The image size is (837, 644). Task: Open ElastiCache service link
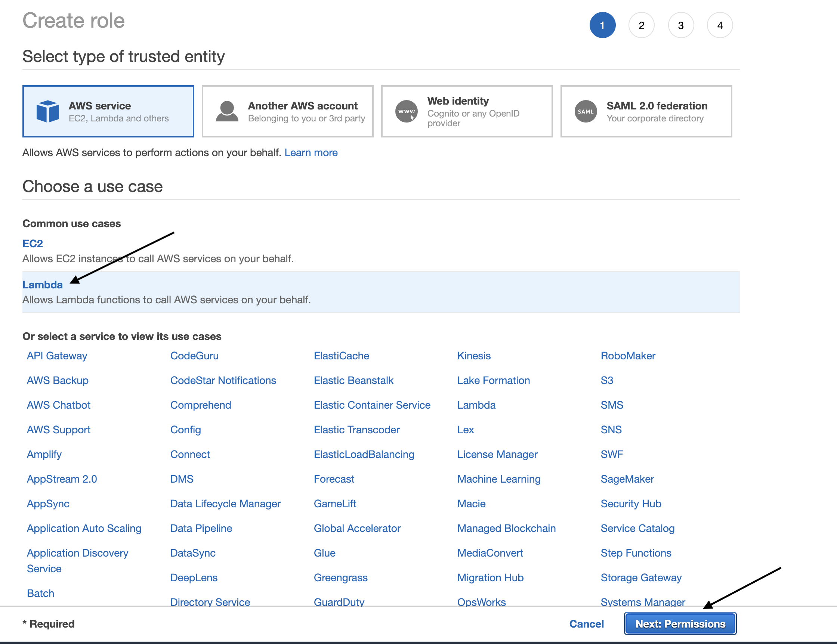point(342,356)
